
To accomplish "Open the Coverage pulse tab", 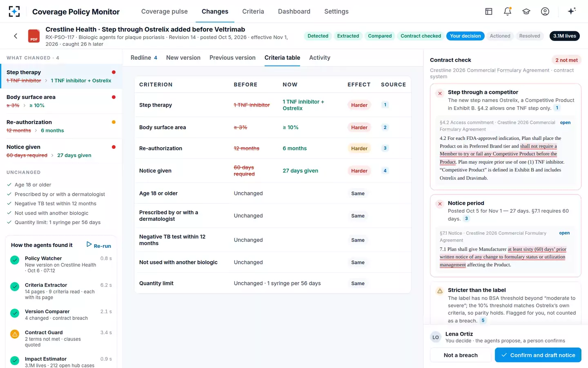I will coord(165,11).
